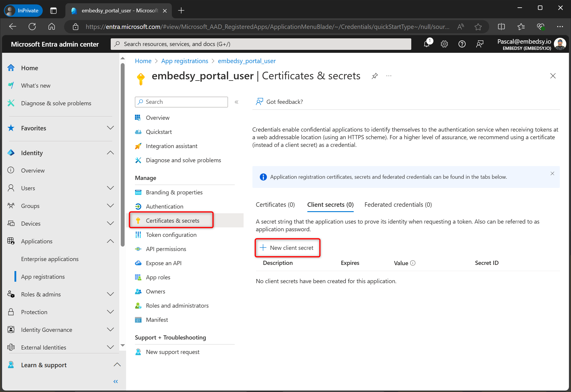Open the Expose an API blade
This screenshot has height=392, width=571.
pos(164,263)
